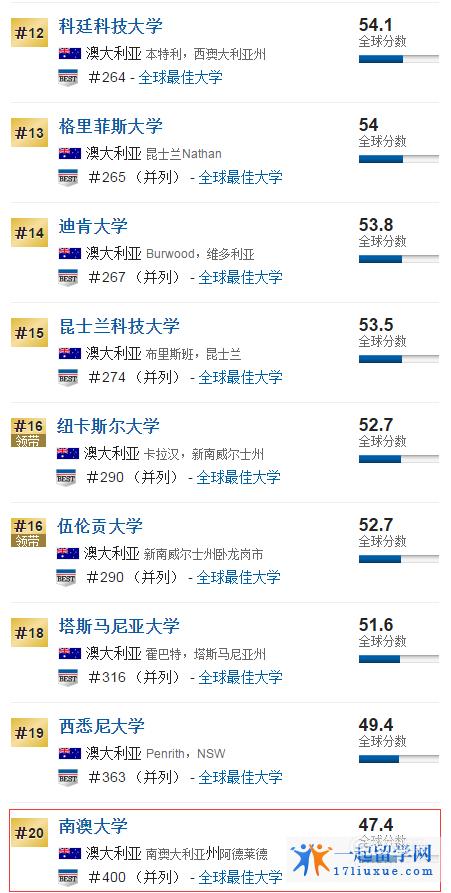Click 全球最佳大学 link under 伍伦贡大学

tap(239, 577)
